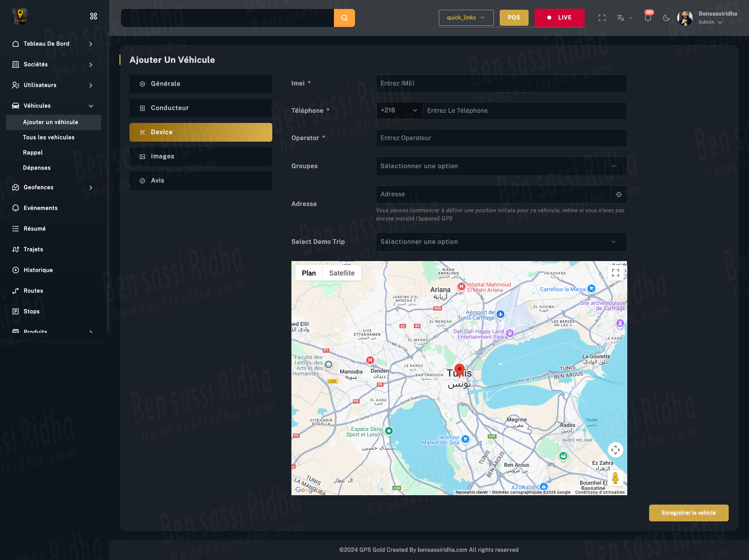Toggle dark mode moon icon
The width and height of the screenshot is (749, 560).
coord(666,18)
